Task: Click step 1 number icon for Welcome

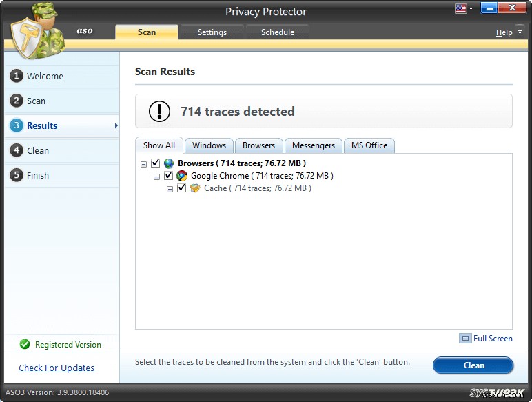Action: (x=17, y=76)
